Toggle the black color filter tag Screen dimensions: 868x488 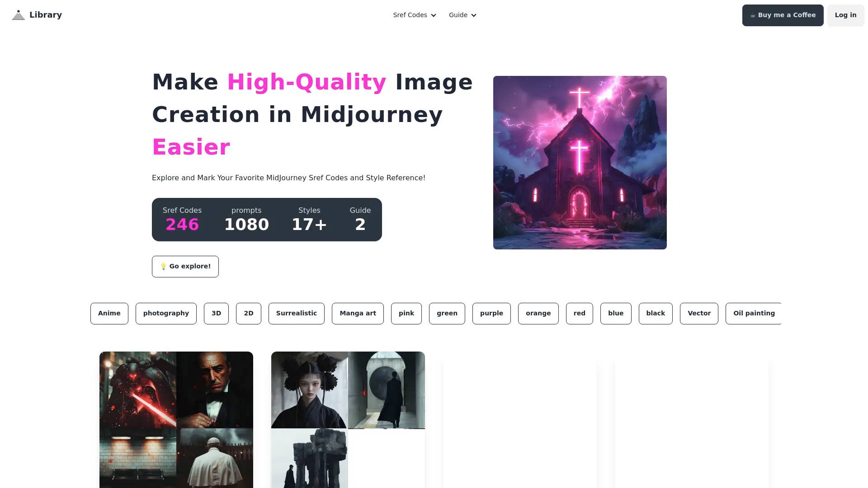click(x=655, y=313)
